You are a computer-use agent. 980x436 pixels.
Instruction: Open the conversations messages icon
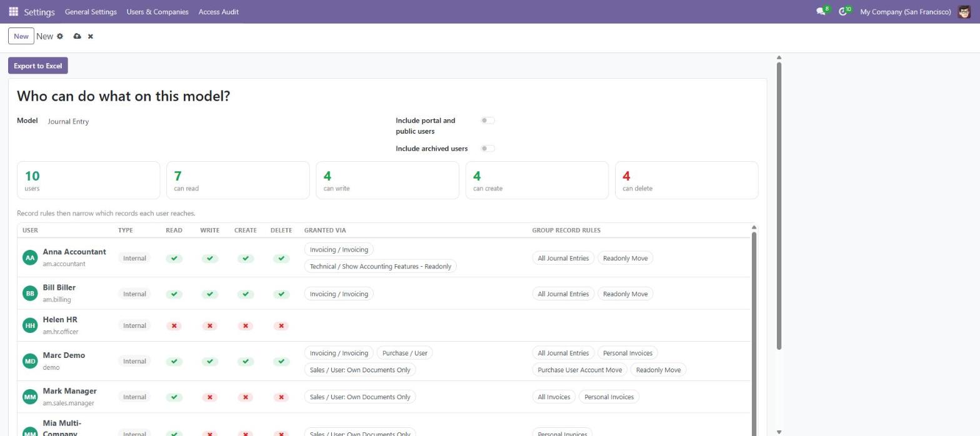click(x=821, y=12)
